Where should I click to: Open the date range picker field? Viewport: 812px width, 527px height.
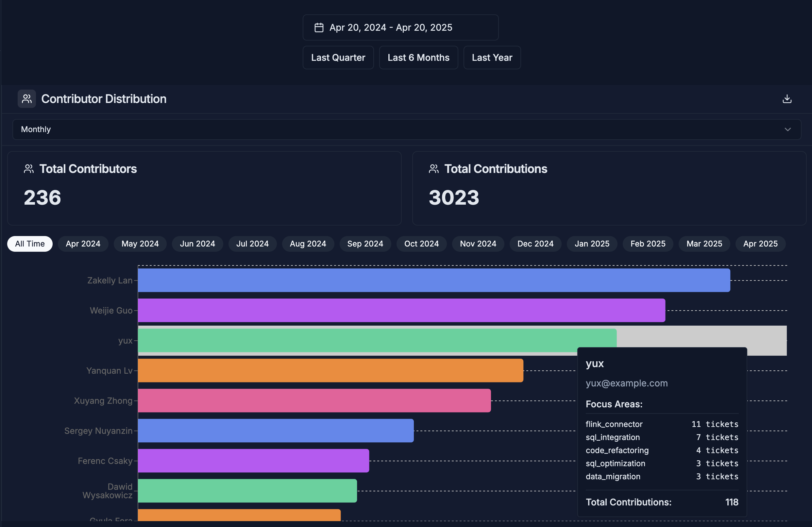[x=400, y=28]
